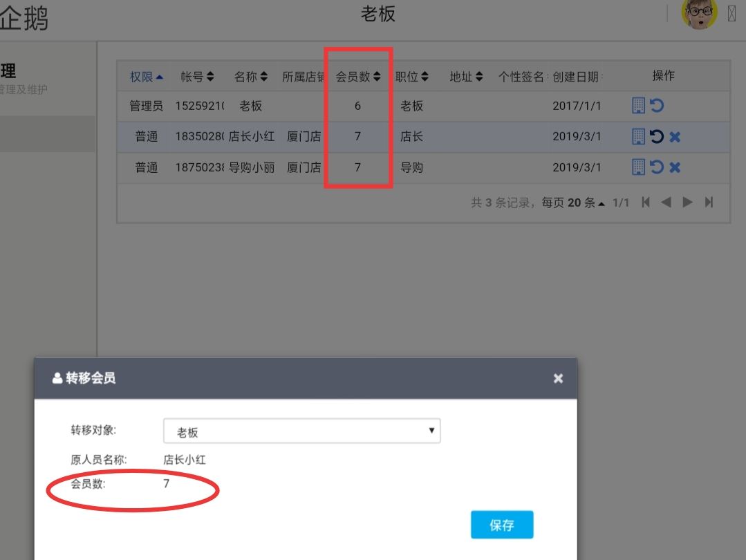Viewport: 746px width, 560px height.
Task: Sort table by 帐号 column
Action: pos(197,77)
